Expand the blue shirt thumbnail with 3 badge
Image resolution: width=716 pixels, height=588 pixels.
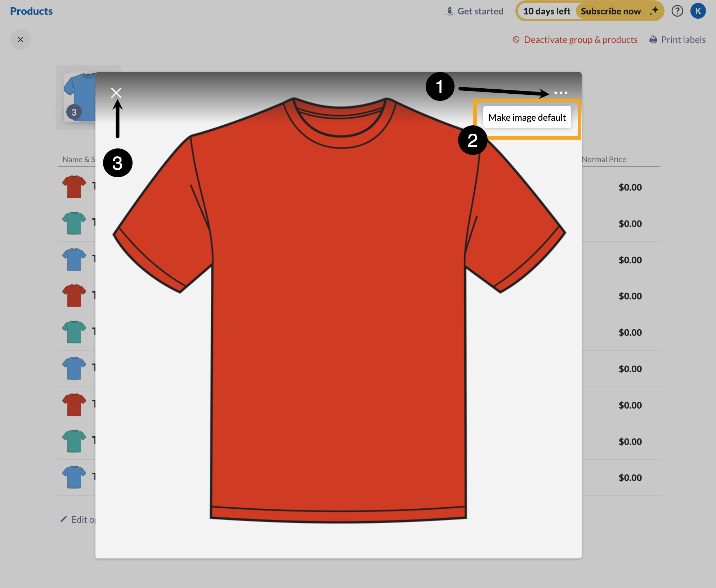(80, 95)
